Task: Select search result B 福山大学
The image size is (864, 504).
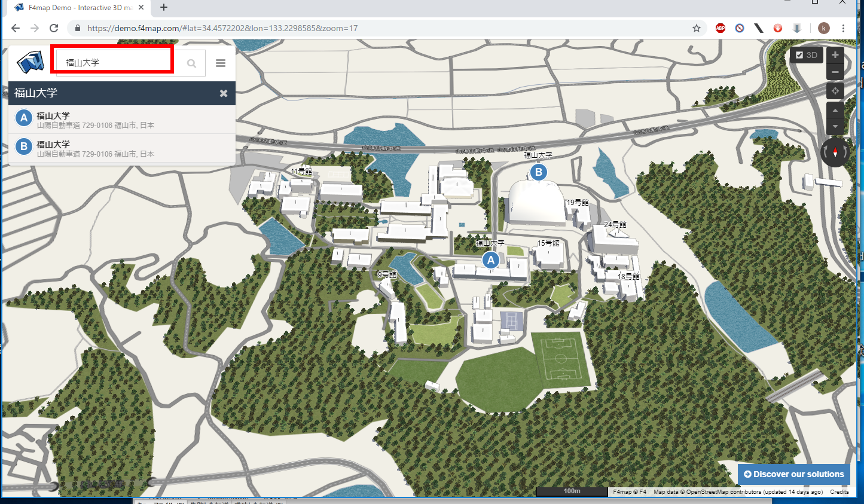Action: 122,148
